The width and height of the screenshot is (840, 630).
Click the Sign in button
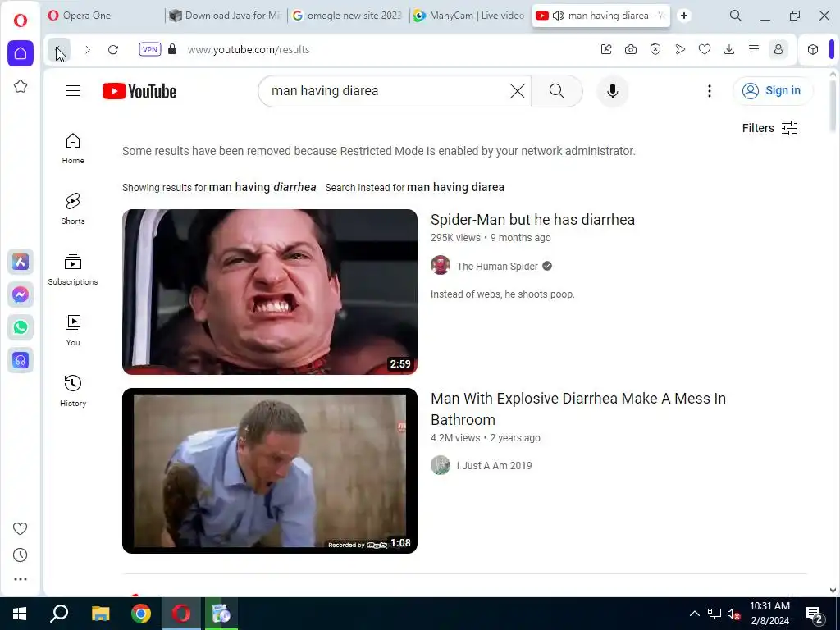pos(772,90)
